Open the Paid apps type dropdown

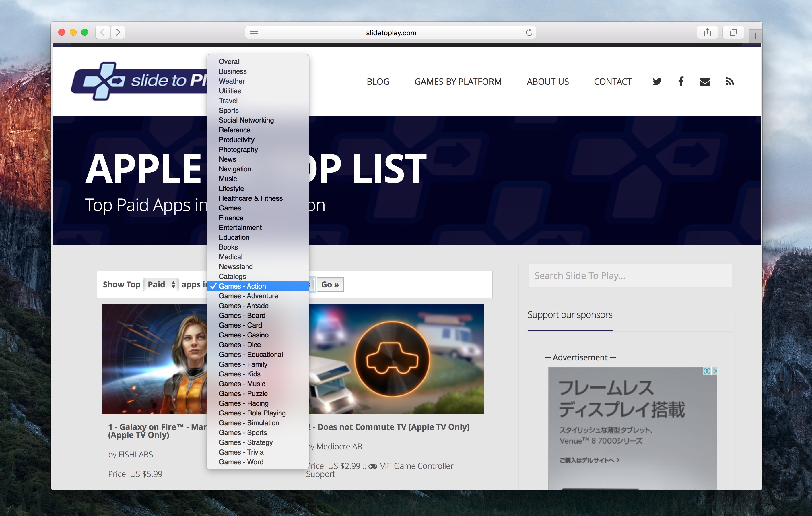[x=161, y=285]
